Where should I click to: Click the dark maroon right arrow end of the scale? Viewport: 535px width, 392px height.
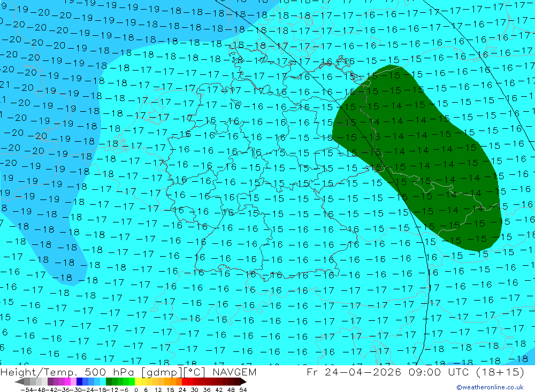click(x=243, y=382)
